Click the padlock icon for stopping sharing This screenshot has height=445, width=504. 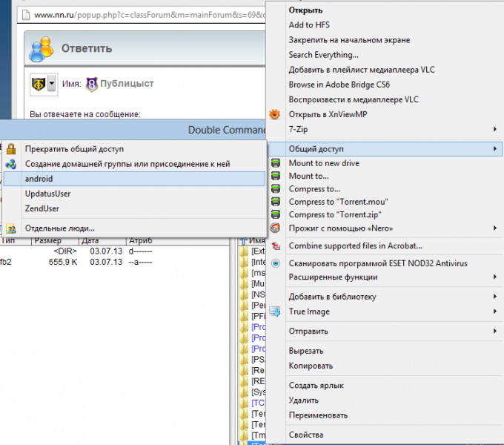(x=11, y=149)
